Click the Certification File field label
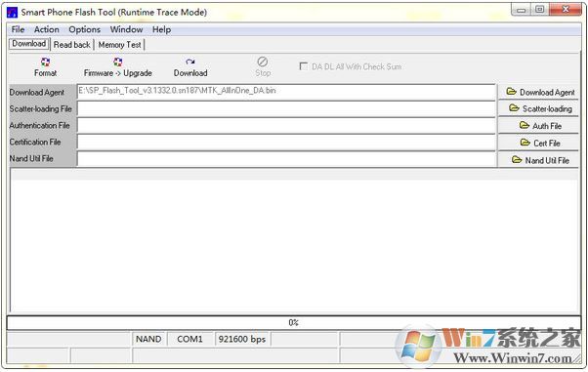This screenshot has height=372, width=588. pos(35,142)
